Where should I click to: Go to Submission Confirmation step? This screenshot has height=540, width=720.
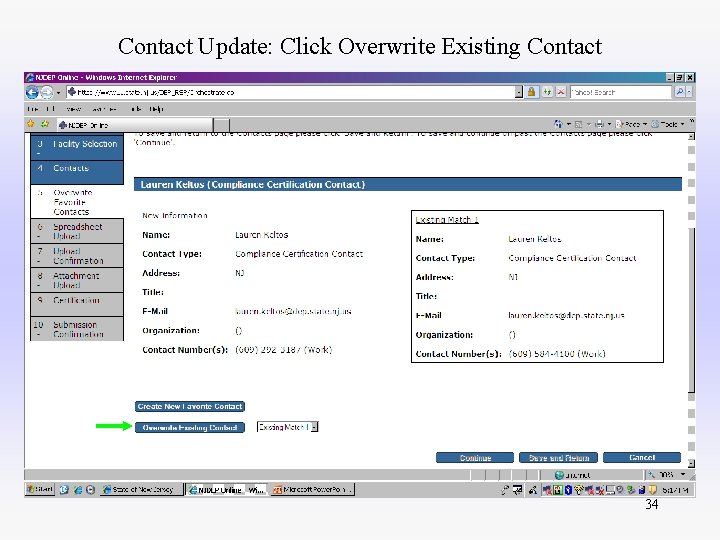(77, 329)
